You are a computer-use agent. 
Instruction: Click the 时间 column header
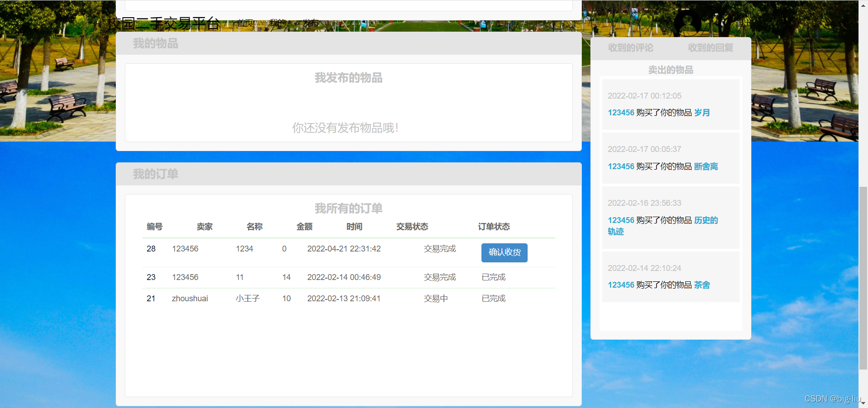354,227
